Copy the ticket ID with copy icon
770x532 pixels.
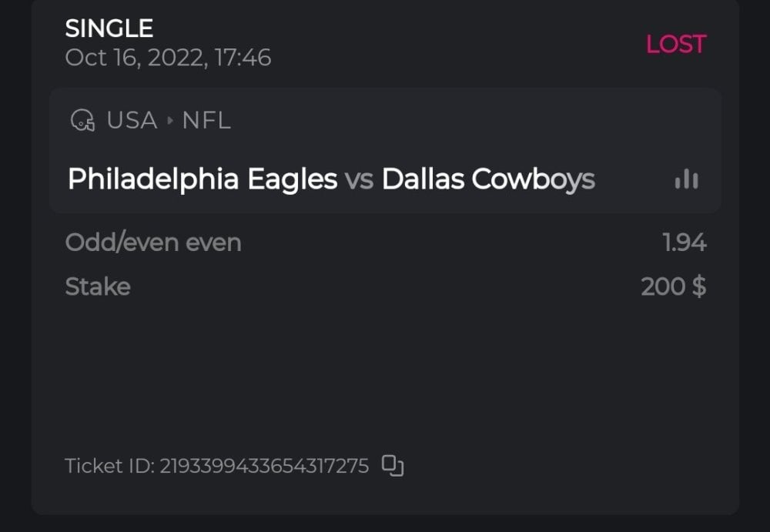(x=393, y=465)
